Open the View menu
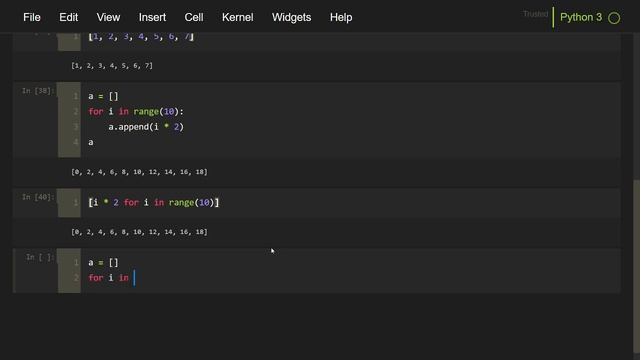The height and width of the screenshot is (360, 640). [x=108, y=17]
